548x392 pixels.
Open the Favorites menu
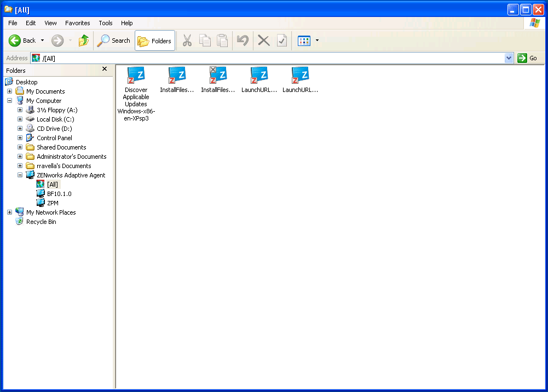[78, 23]
